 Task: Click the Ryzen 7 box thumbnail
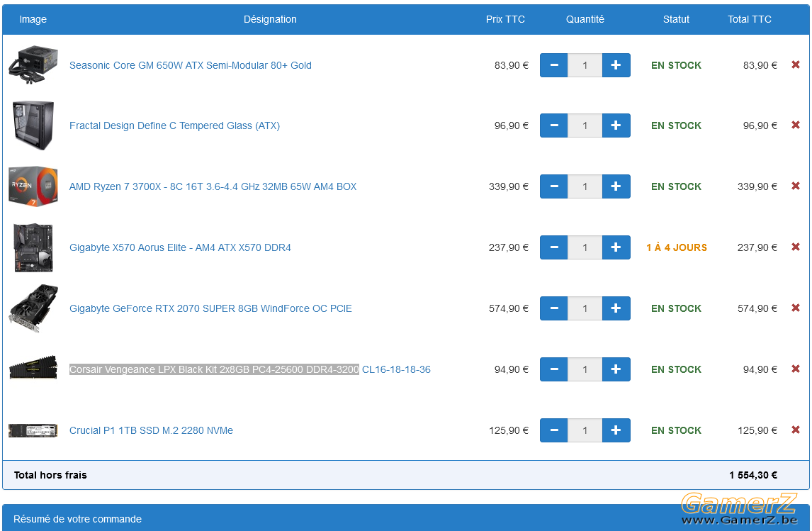33,186
